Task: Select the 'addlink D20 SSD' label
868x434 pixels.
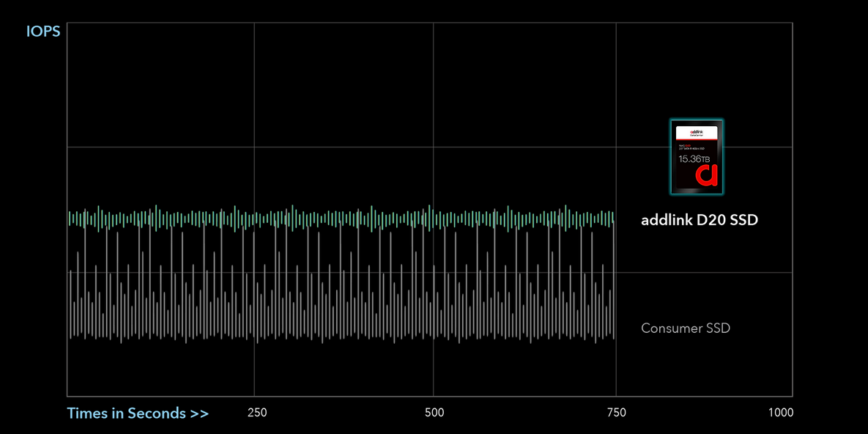Action: (x=699, y=220)
